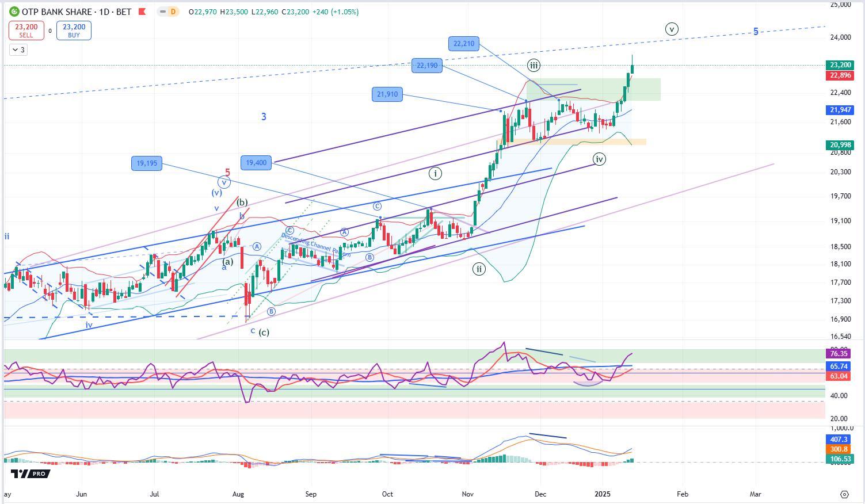Click the blue 407.3 MACD value tag
The height and width of the screenshot is (504, 865).
(839, 440)
